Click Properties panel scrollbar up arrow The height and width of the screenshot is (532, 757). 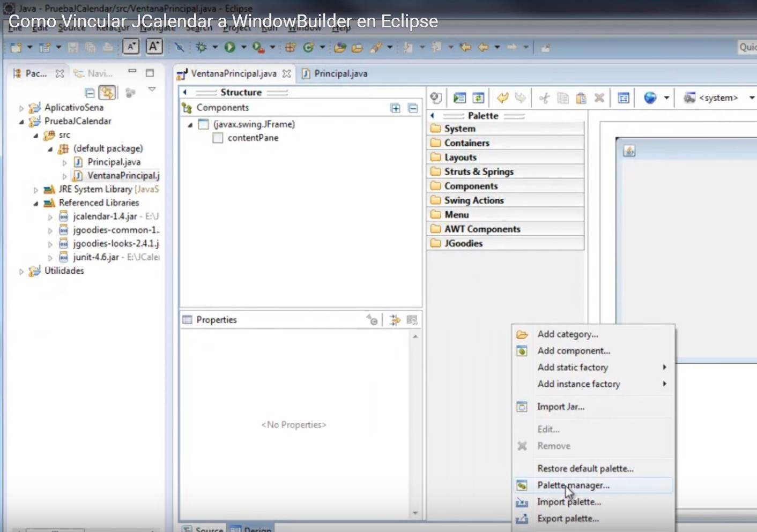click(x=415, y=336)
